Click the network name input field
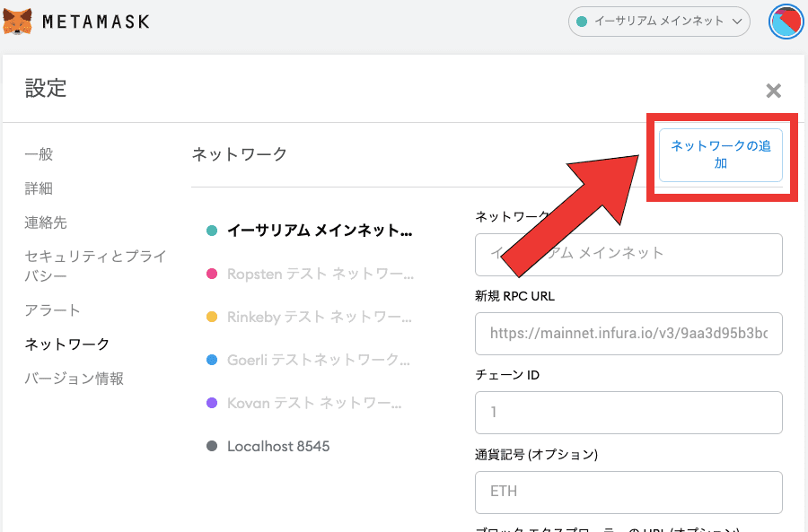The width and height of the screenshot is (808, 532). [x=628, y=255]
